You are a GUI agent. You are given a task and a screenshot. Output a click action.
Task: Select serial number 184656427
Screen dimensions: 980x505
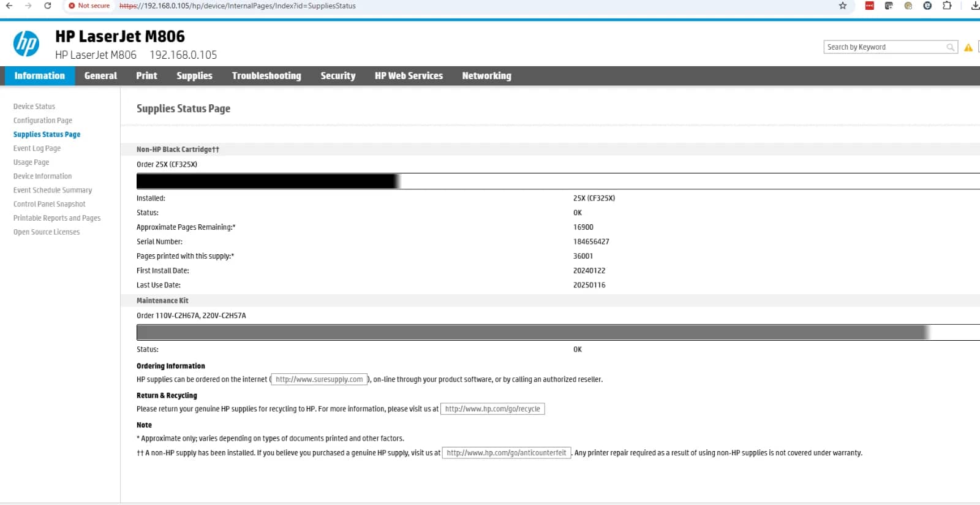(x=591, y=242)
